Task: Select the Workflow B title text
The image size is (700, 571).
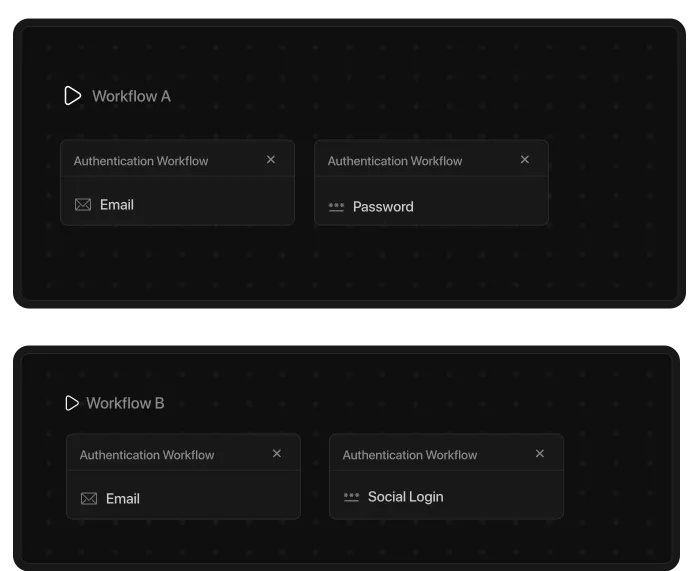Action: (x=125, y=403)
